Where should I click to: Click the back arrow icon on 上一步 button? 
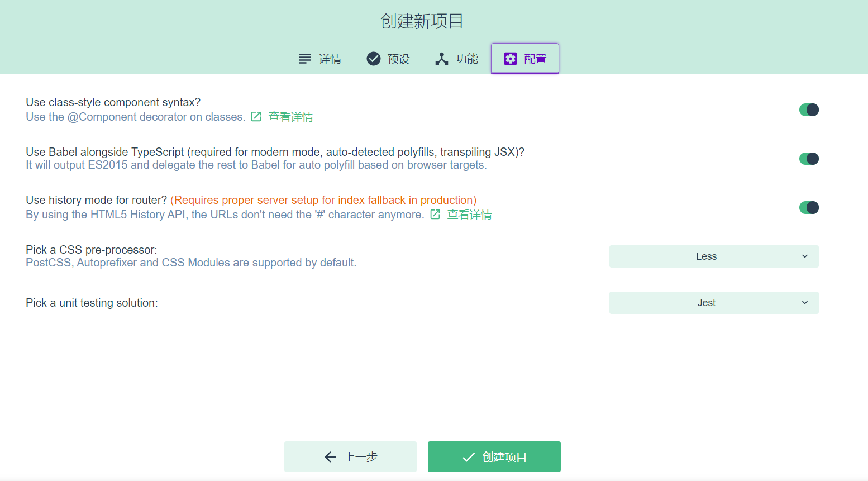[330, 456]
